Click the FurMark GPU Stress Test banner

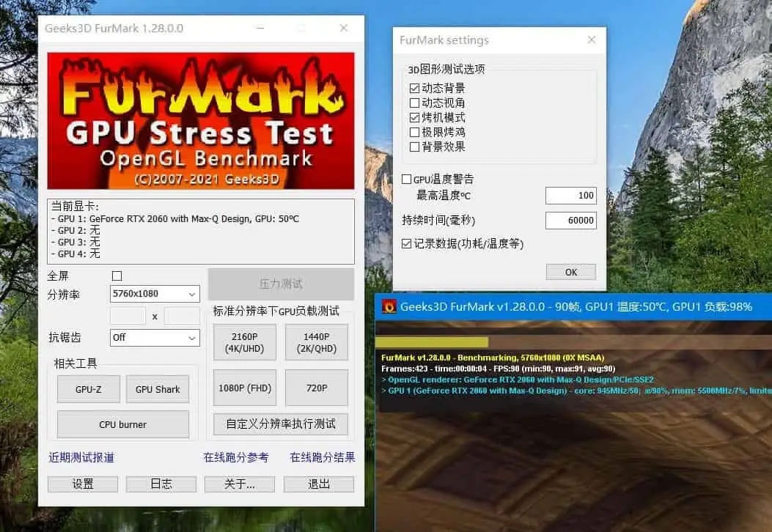coord(200,121)
